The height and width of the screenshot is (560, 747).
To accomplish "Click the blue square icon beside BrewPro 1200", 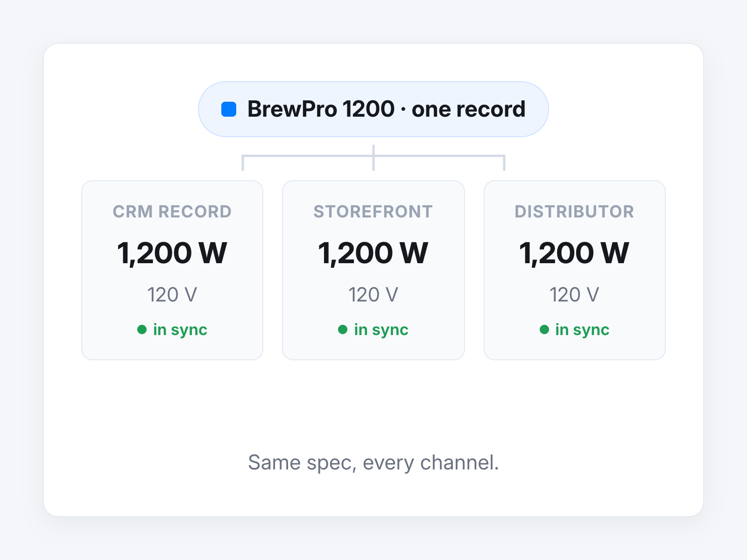I will pos(229,109).
